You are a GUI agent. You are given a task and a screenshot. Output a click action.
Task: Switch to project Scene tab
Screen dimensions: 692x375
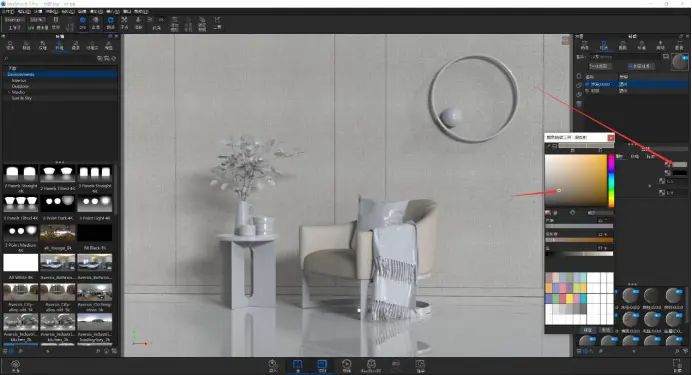(x=585, y=45)
